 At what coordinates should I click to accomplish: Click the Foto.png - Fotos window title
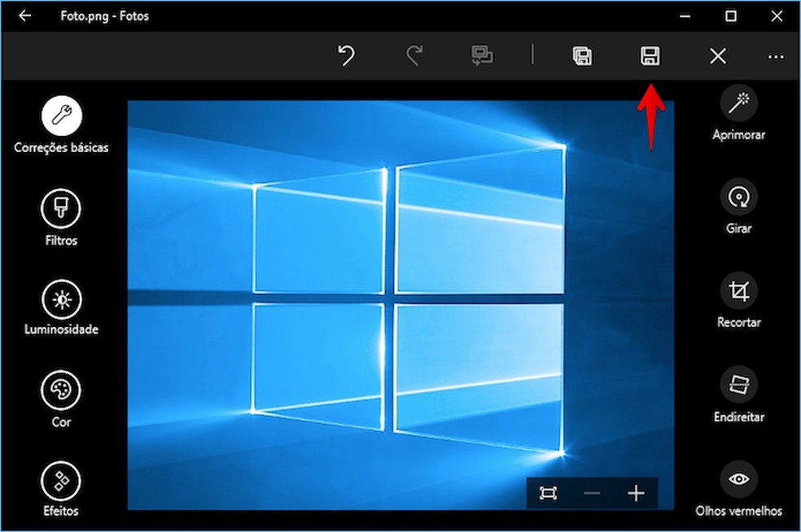coord(105,15)
